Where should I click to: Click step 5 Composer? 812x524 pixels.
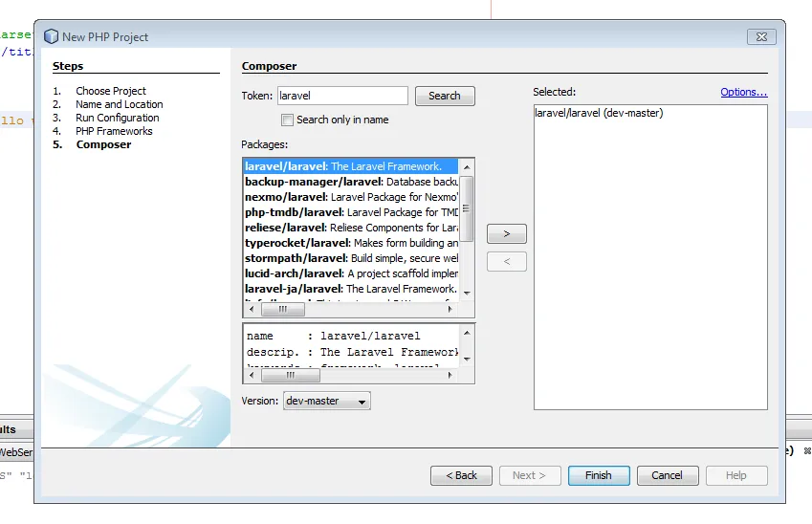(103, 144)
